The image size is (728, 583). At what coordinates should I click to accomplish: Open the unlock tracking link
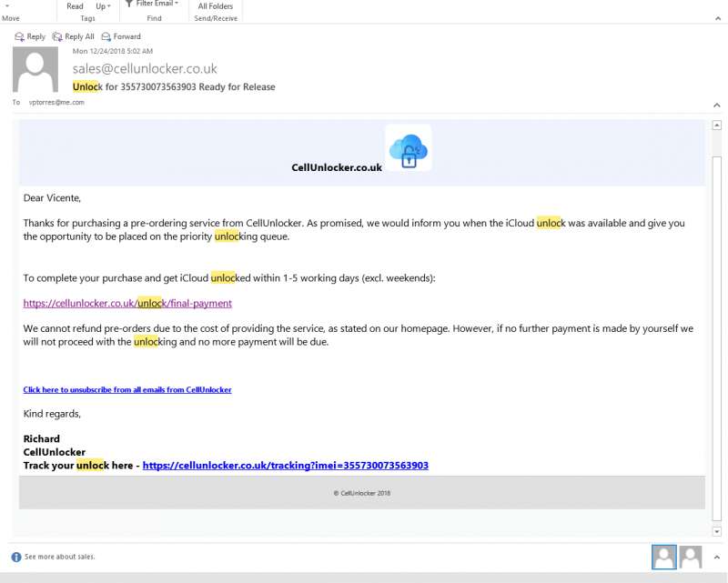(285, 465)
